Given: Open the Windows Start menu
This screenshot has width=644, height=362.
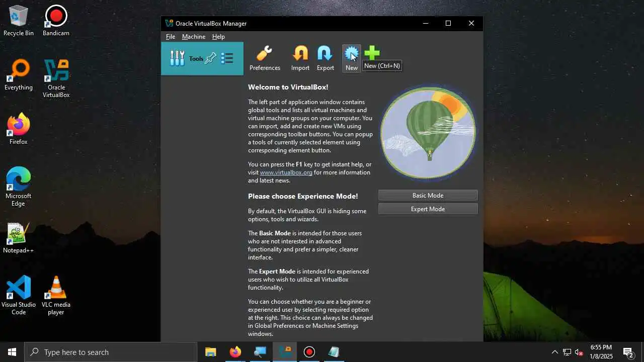Looking at the screenshot, I should point(12,352).
